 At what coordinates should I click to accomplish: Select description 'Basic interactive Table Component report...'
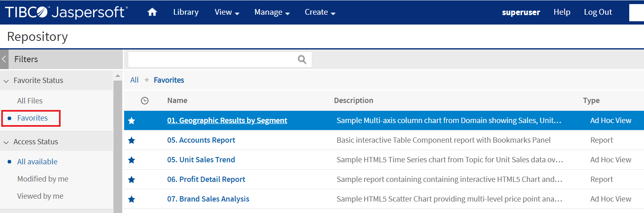(444, 140)
